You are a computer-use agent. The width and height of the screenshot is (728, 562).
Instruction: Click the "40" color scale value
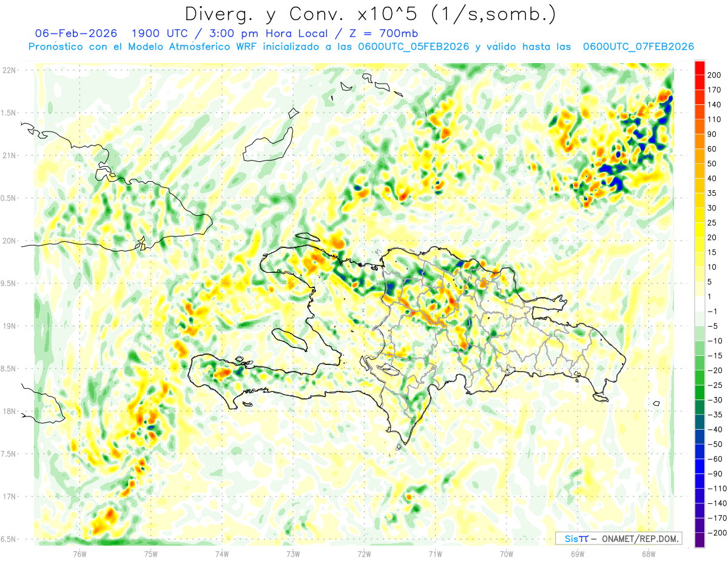[x=713, y=178]
